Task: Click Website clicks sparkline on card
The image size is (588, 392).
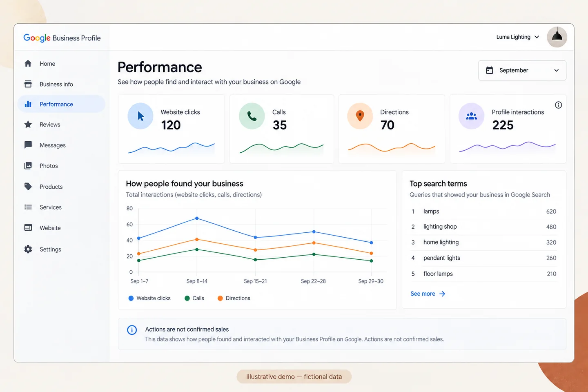Action: coord(171,147)
